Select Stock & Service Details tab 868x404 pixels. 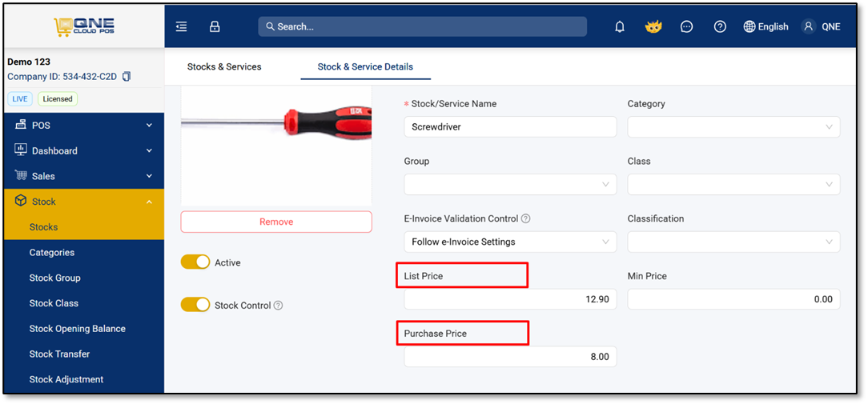click(x=365, y=67)
